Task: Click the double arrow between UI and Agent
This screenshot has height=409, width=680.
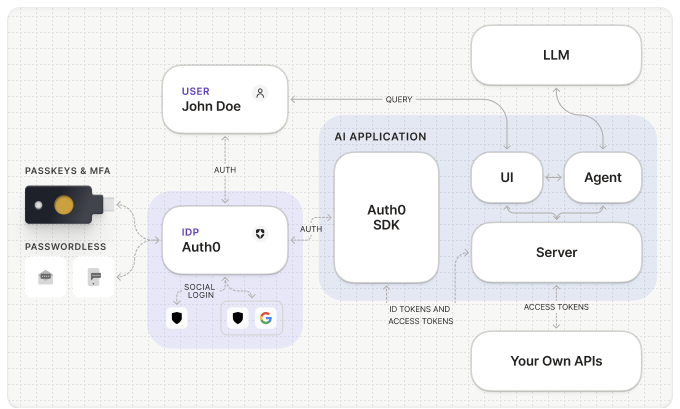Action: (553, 177)
